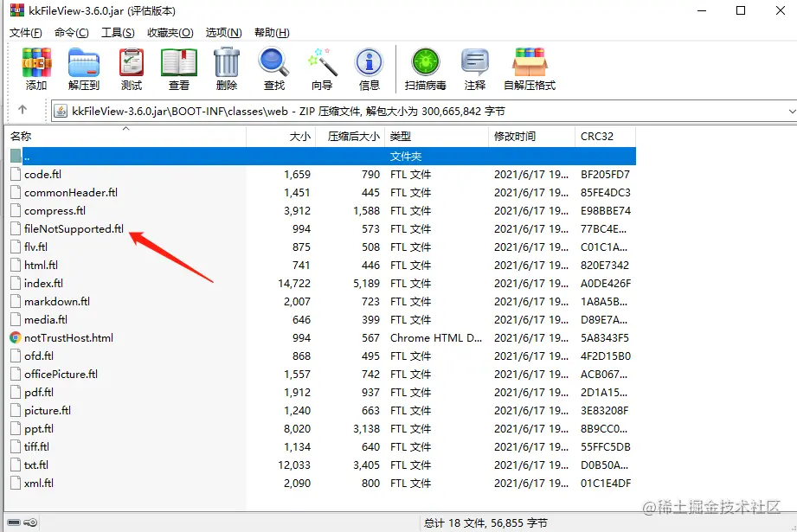Click CRC32 value BF205FD7
The height and width of the screenshot is (532, 797).
pyautogui.click(x=606, y=174)
